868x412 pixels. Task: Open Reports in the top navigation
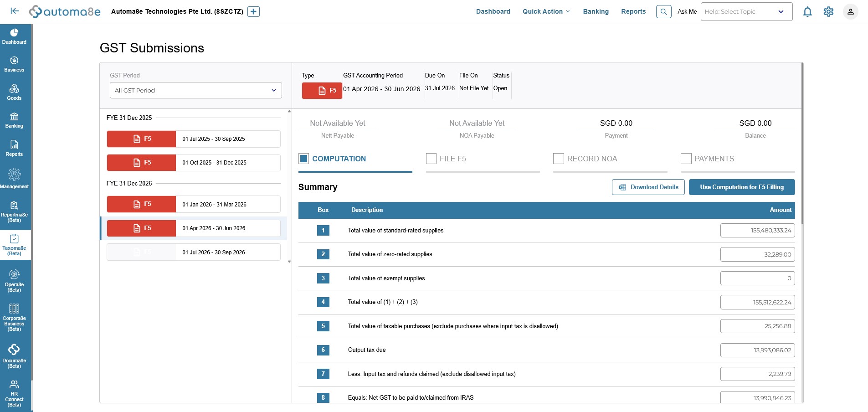(633, 11)
